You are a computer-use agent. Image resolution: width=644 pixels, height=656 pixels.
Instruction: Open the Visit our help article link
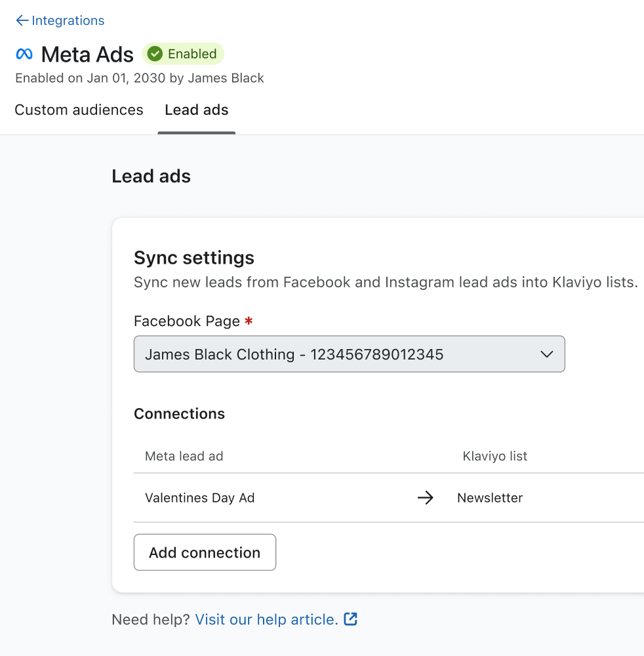pos(266,619)
